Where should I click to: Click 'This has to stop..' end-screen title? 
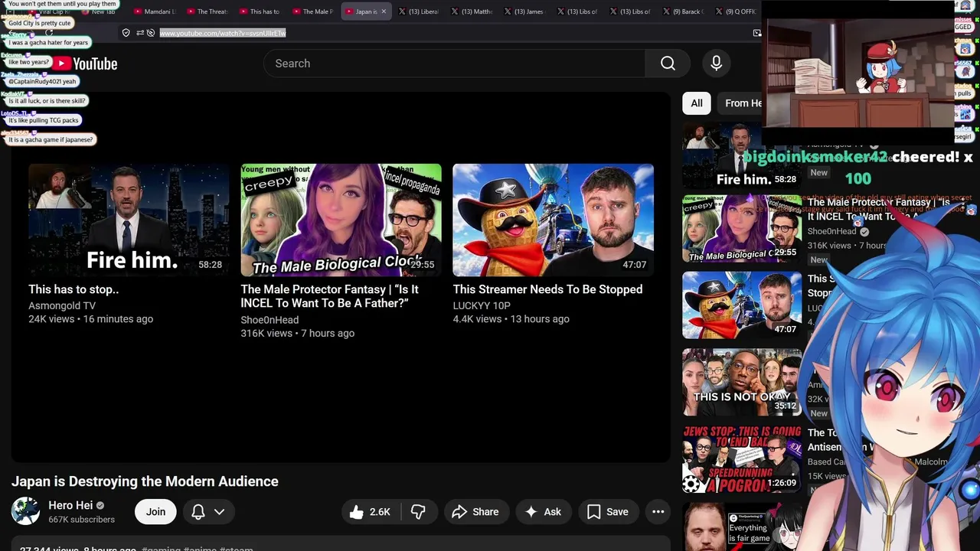(x=73, y=289)
